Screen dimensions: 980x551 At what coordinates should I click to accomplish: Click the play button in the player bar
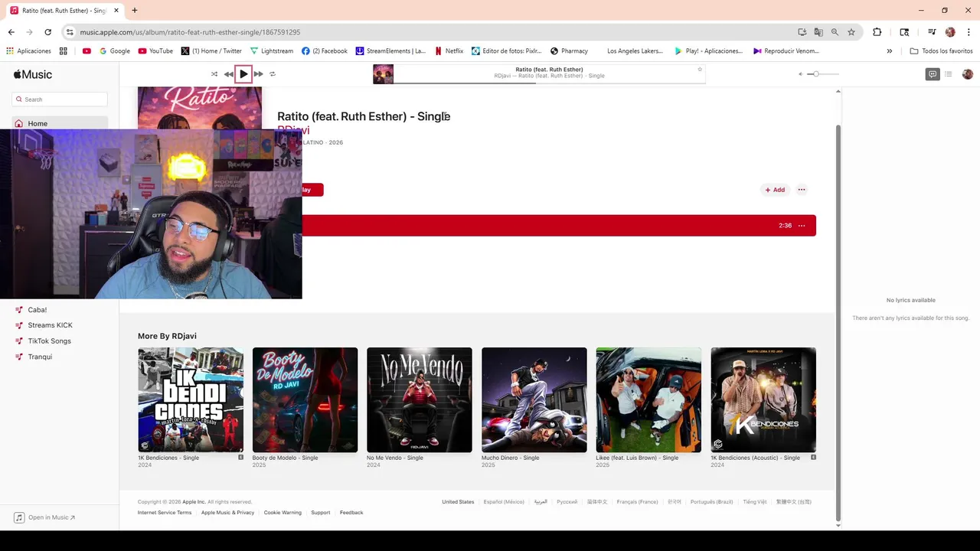[x=243, y=74]
